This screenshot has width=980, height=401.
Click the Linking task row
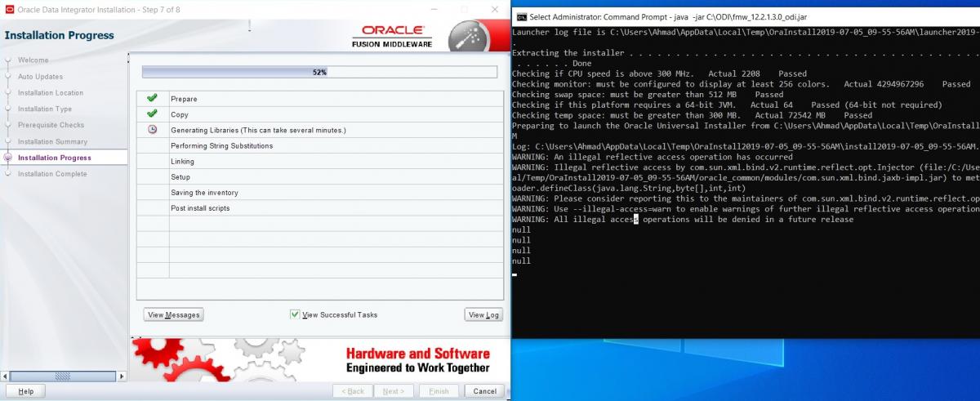tap(319, 161)
